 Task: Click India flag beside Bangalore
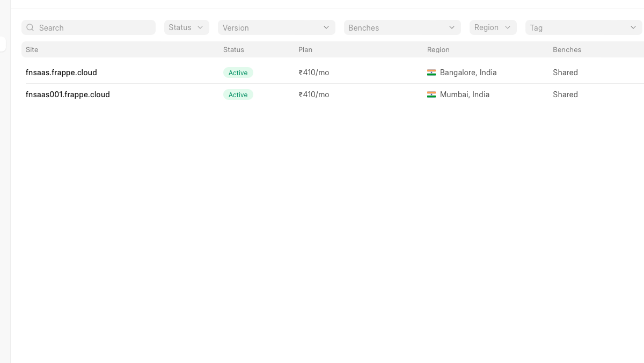point(431,72)
